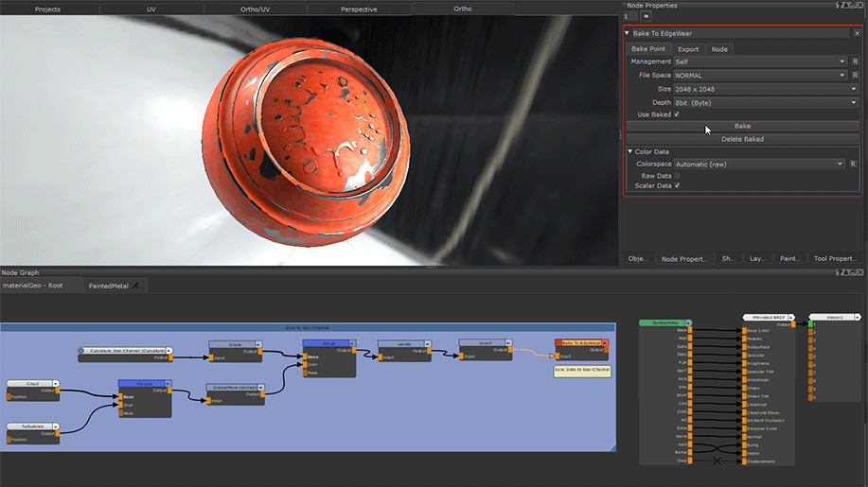Image resolution: width=868 pixels, height=487 pixels.
Task: Click the Bake button
Action: coord(742,126)
